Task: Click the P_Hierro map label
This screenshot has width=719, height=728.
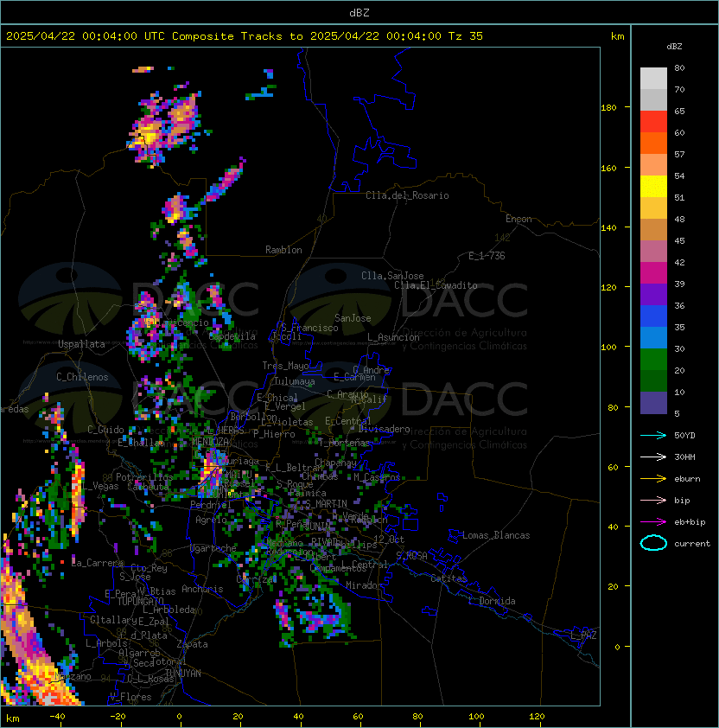Action: (x=274, y=434)
